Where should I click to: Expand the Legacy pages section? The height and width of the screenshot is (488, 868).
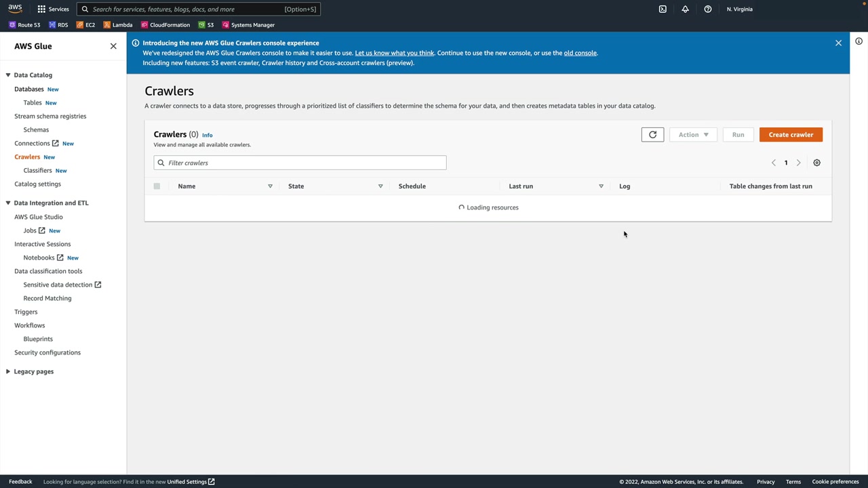(8, 371)
